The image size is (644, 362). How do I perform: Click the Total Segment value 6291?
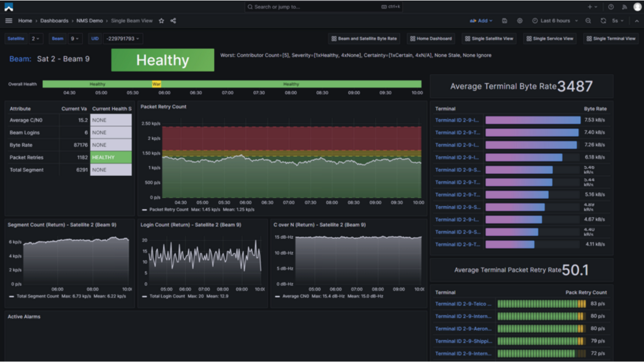(82, 170)
